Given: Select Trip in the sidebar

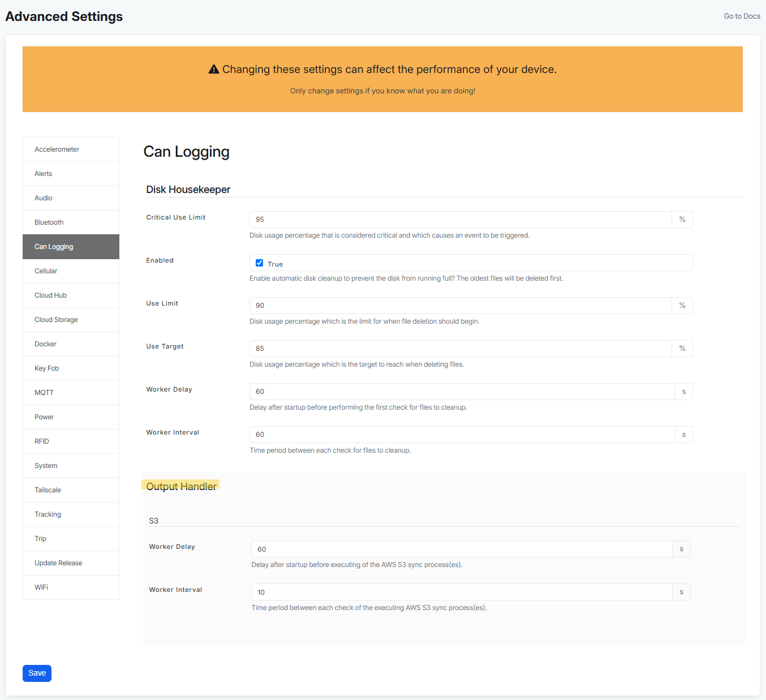Looking at the screenshot, I should [x=71, y=539].
